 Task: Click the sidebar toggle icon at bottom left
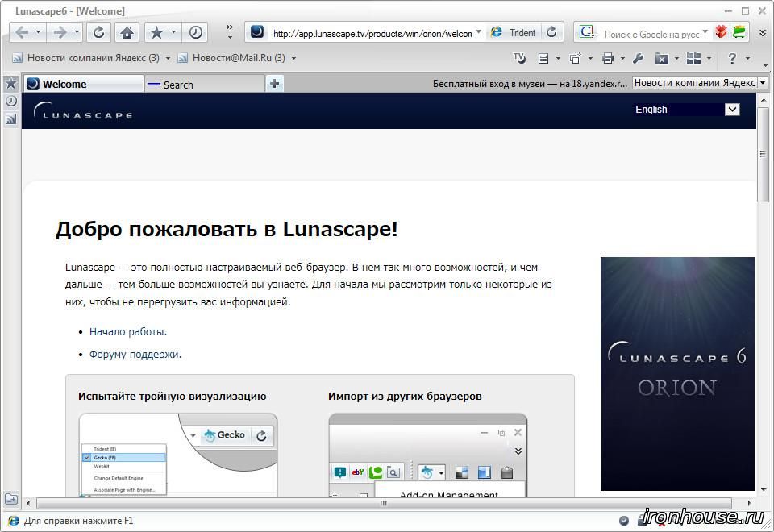coord(10,500)
